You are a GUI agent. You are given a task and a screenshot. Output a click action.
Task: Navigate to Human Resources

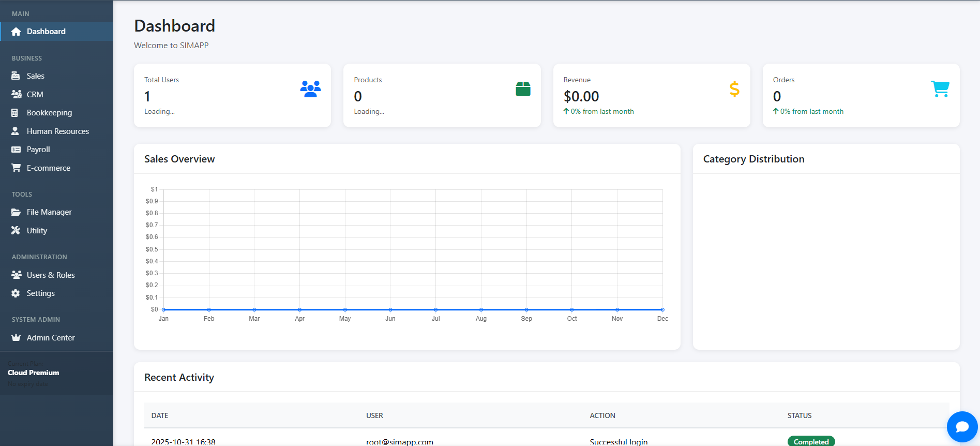coord(57,131)
